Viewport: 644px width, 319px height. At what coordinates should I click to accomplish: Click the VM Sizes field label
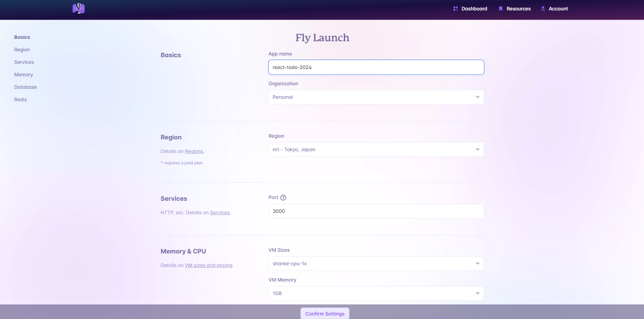pos(279,250)
